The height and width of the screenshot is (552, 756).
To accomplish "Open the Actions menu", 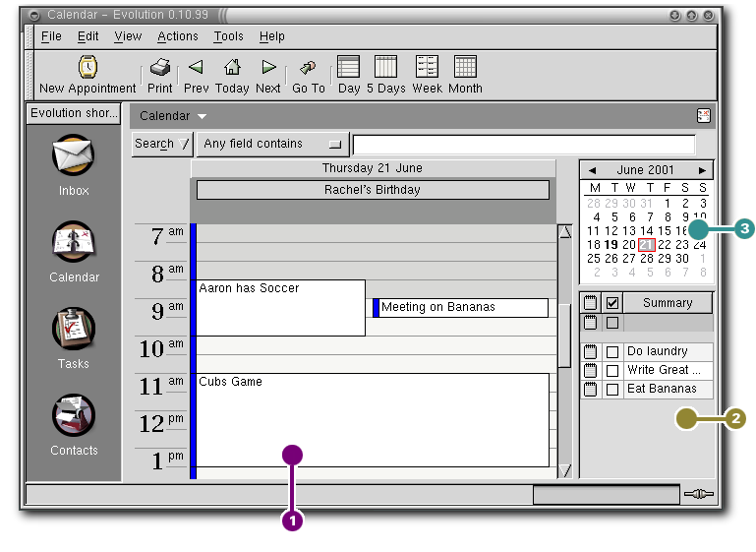I will click(x=178, y=36).
